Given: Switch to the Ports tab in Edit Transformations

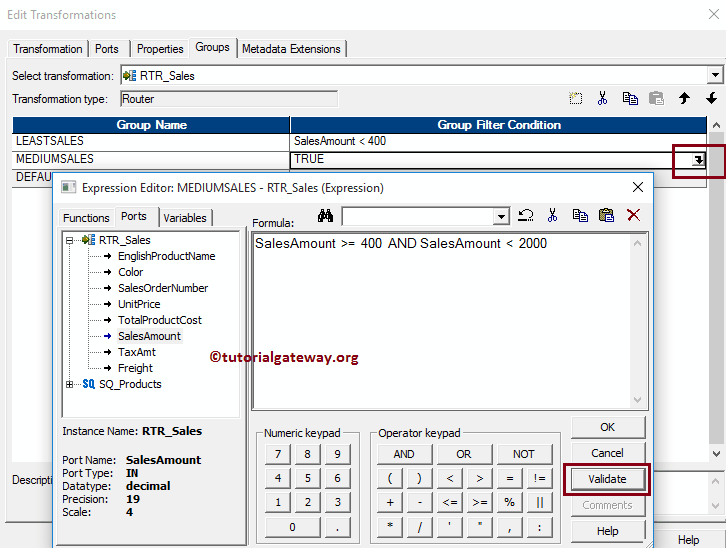Looking at the screenshot, I should point(106,49).
